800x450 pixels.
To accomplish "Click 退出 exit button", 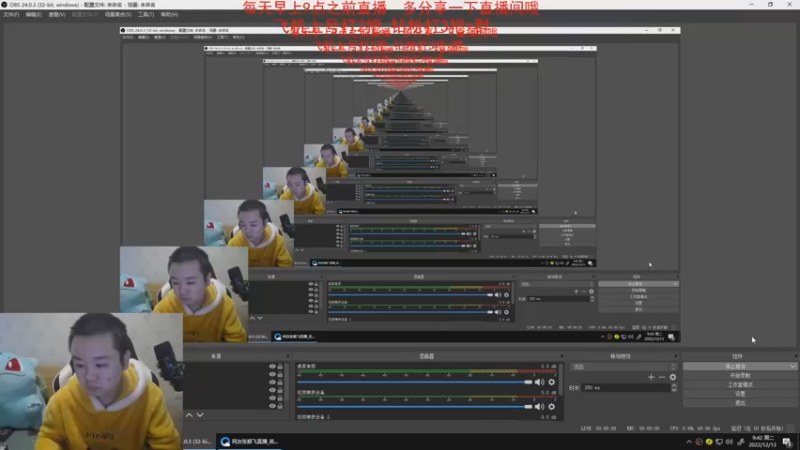I will tap(740, 403).
